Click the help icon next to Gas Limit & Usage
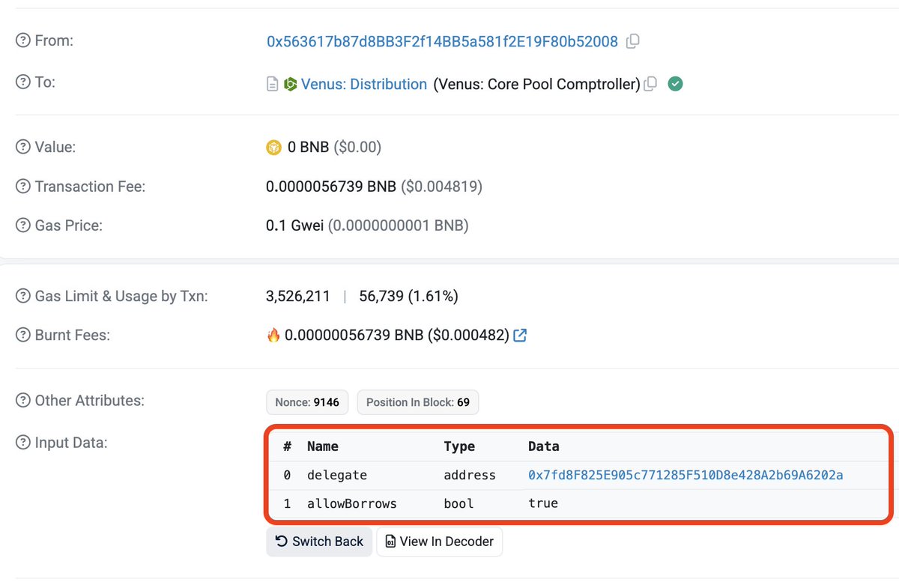Viewport: 899px width, 588px height. [23, 297]
